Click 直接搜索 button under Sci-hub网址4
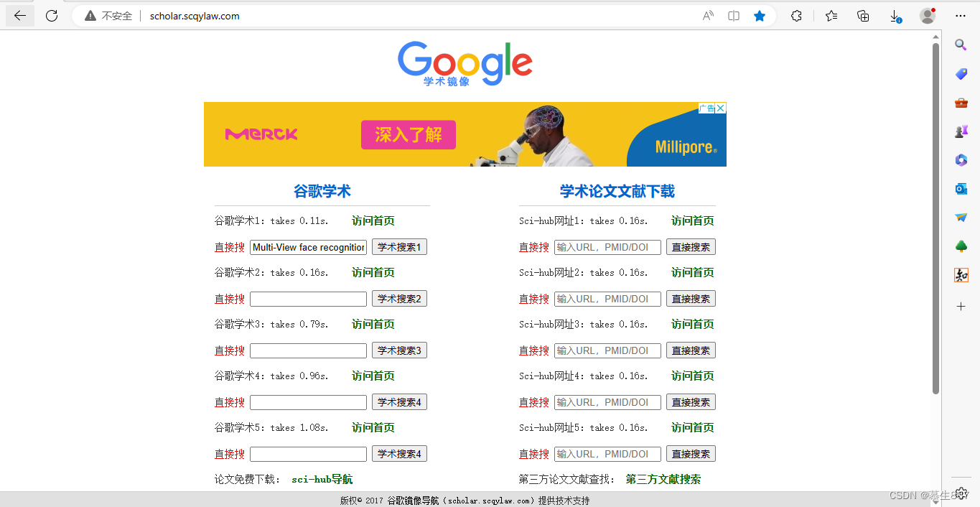 (691, 402)
